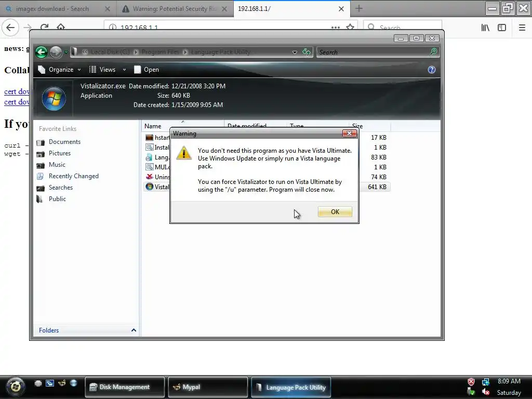Click the tray network icon

[486, 382]
